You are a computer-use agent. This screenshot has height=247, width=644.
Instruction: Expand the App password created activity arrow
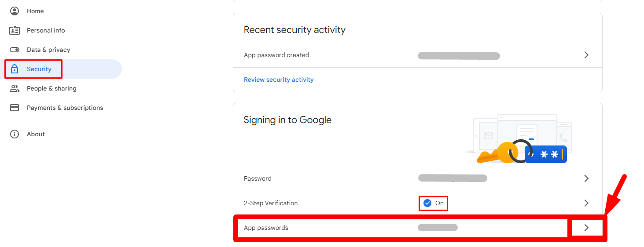586,55
